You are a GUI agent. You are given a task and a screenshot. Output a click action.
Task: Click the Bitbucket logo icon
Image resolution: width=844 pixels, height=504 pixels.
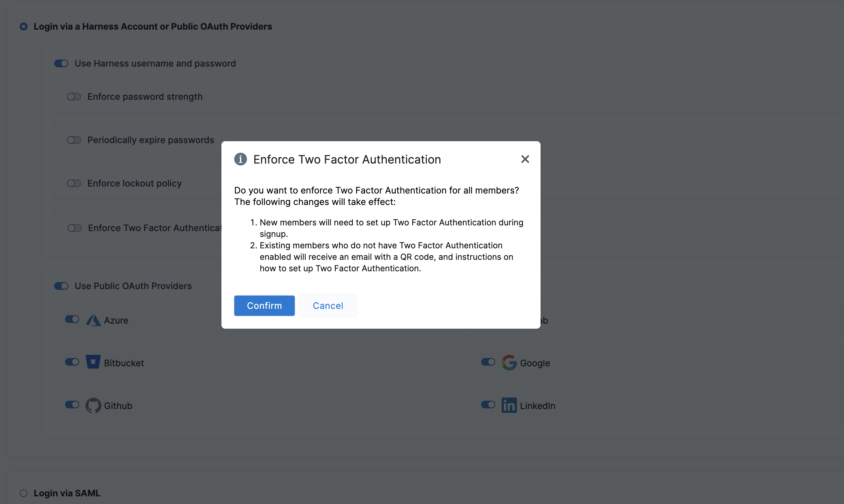click(x=93, y=362)
